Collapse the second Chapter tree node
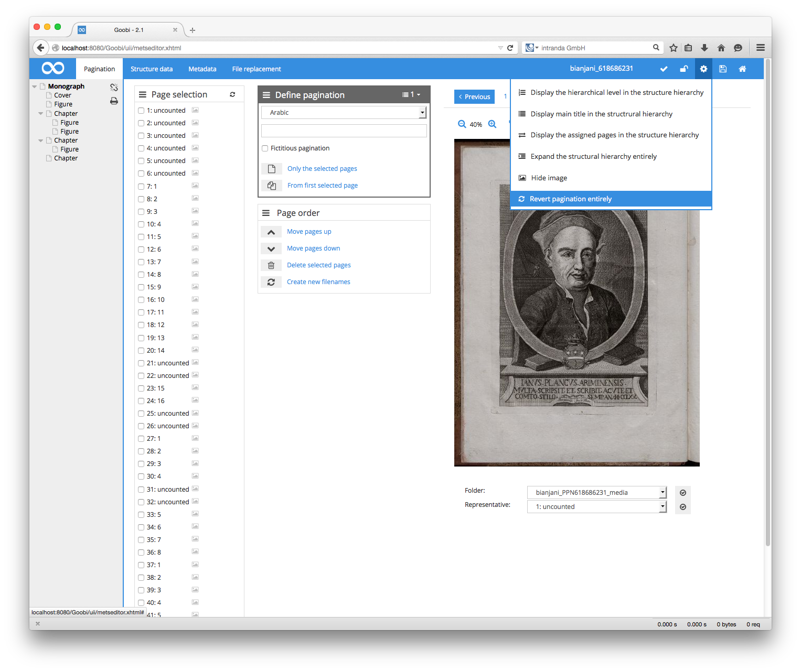 click(x=41, y=140)
